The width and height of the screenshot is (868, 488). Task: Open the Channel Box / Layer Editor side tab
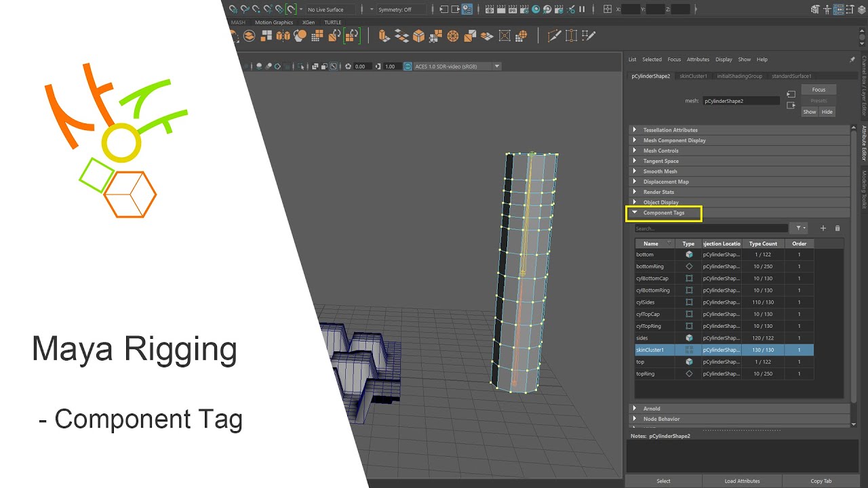pyautogui.click(x=864, y=85)
